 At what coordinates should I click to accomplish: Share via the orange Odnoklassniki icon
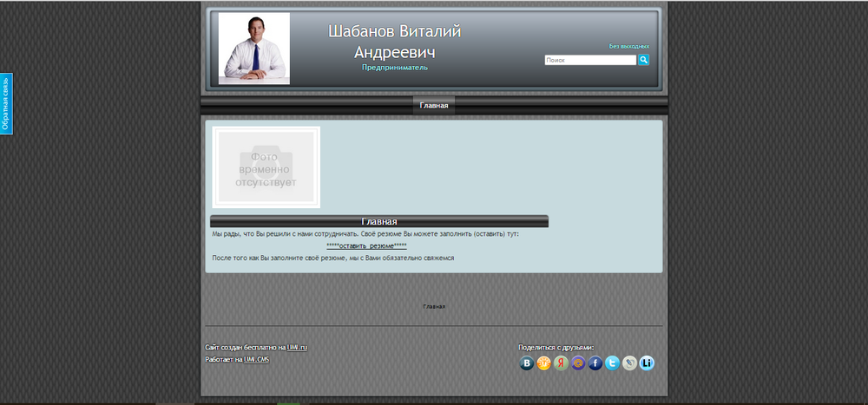click(544, 363)
